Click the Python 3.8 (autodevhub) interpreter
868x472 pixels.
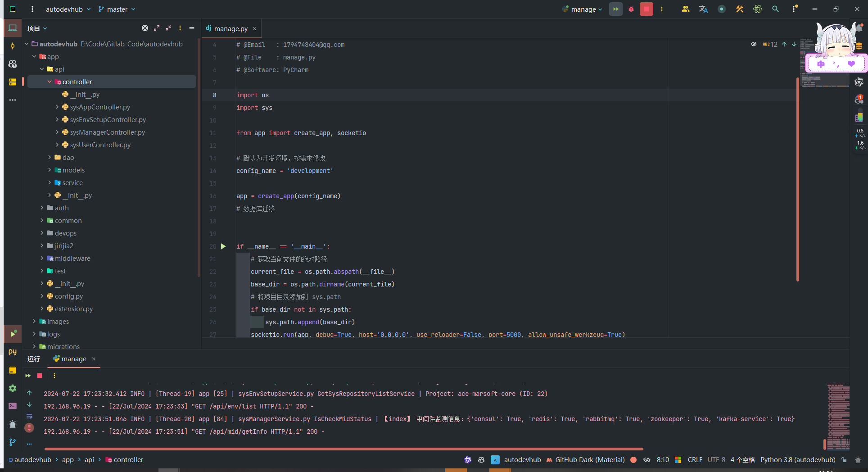[798, 460]
